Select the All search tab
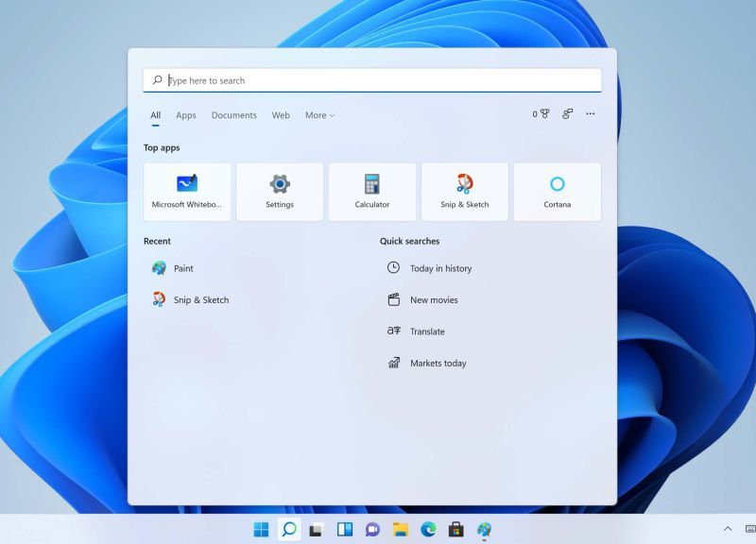This screenshot has width=756, height=544. pyautogui.click(x=155, y=115)
